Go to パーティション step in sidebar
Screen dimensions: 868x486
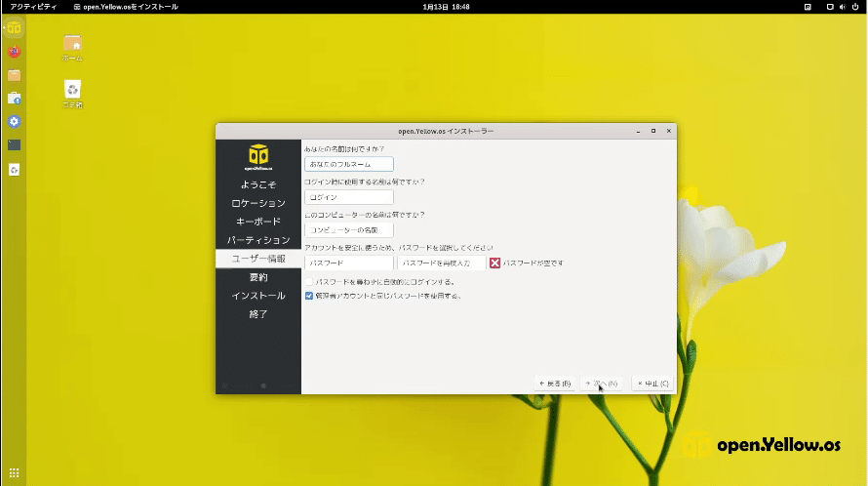pos(258,240)
